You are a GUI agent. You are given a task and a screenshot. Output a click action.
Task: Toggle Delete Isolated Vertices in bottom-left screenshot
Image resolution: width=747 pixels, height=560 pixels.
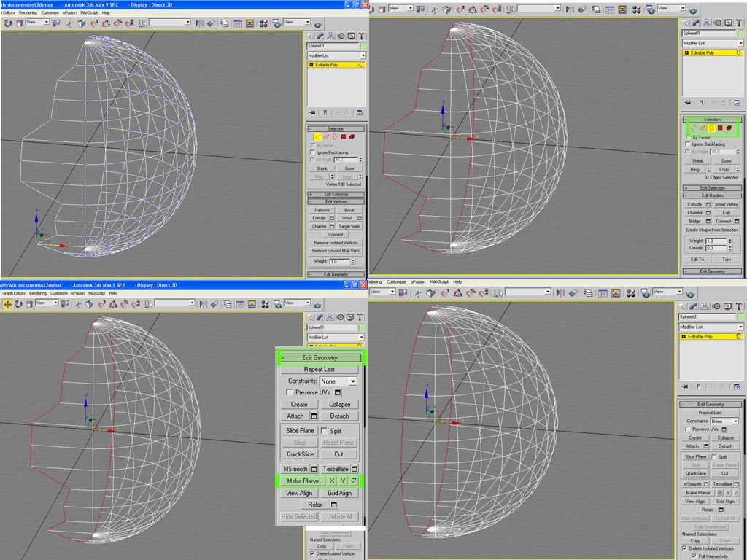click(x=312, y=553)
